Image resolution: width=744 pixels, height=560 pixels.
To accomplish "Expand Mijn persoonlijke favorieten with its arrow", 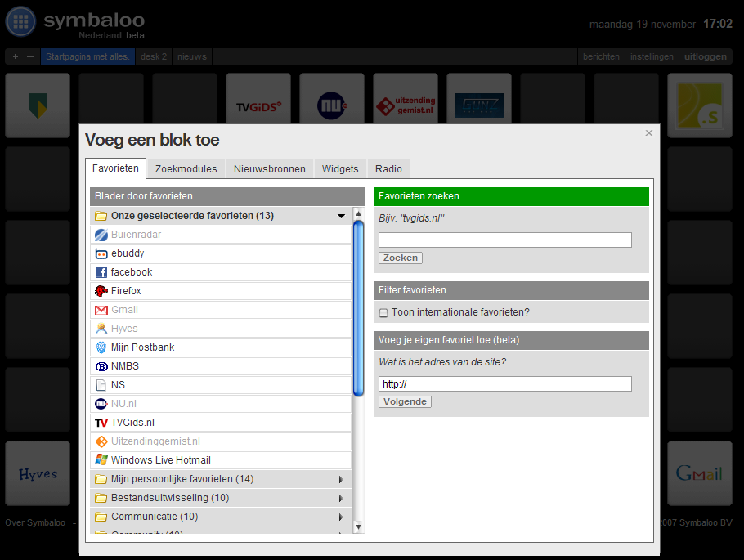I will (341, 479).
